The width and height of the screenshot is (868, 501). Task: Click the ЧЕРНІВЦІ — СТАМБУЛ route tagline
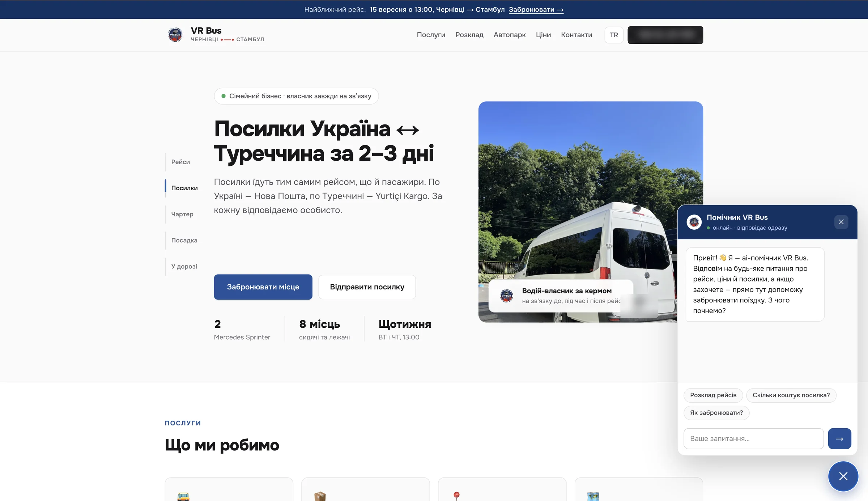227,39
